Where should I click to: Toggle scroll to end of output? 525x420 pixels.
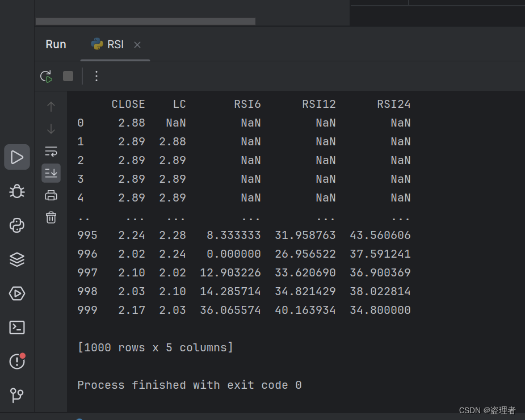[51, 173]
